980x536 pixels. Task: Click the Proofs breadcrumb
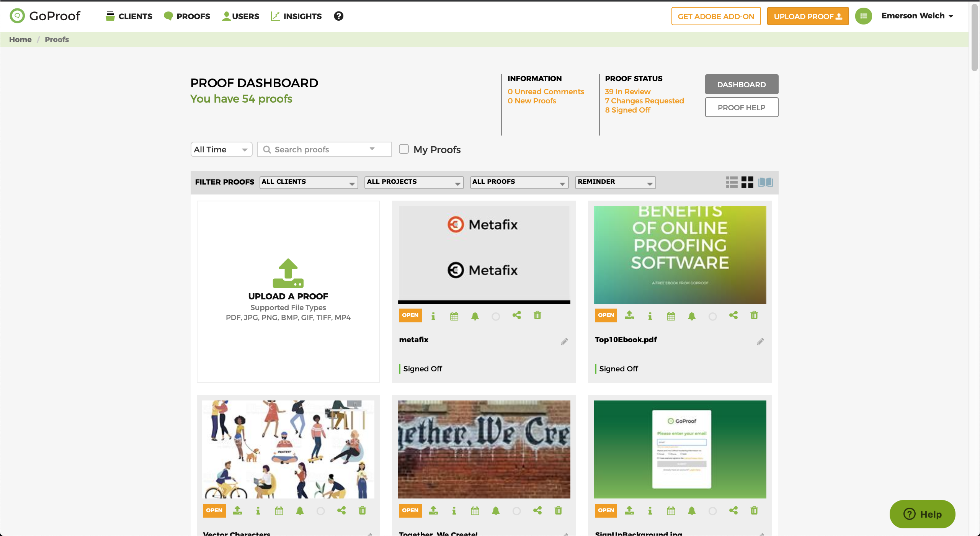[x=57, y=39]
